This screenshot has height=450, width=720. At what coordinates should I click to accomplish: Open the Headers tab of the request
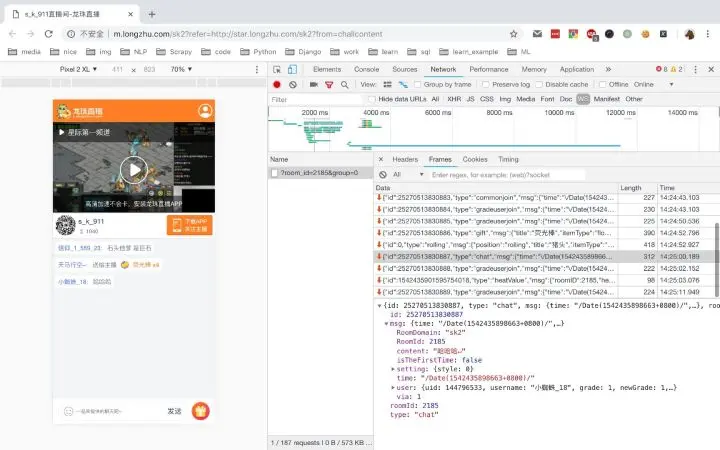[405, 159]
